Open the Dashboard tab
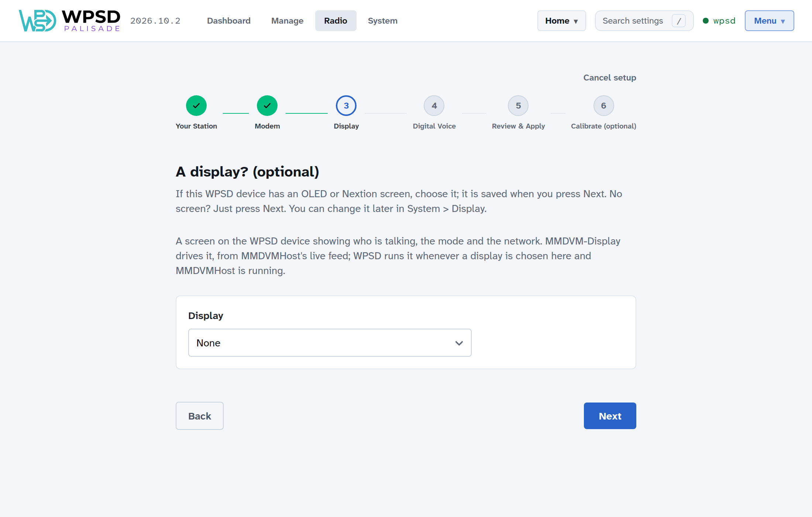812x517 pixels. [228, 21]
